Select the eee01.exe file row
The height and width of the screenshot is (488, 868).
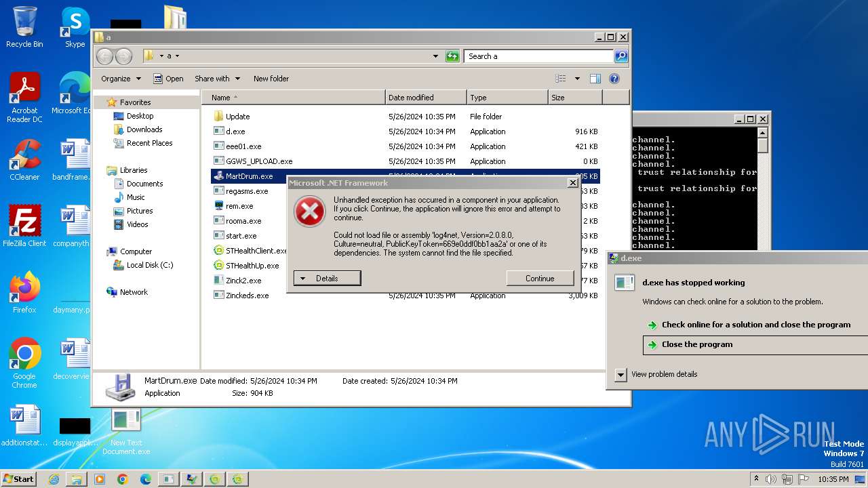tap(406, 146)
